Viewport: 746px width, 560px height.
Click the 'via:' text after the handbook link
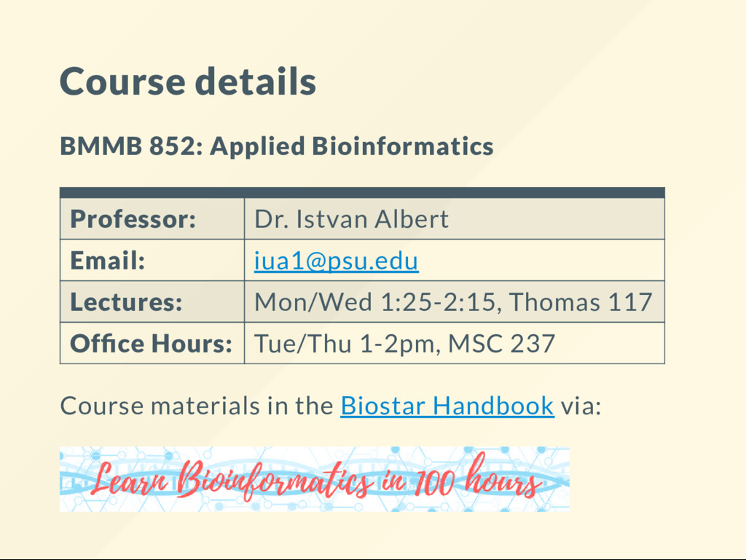(x=581, y=406)
